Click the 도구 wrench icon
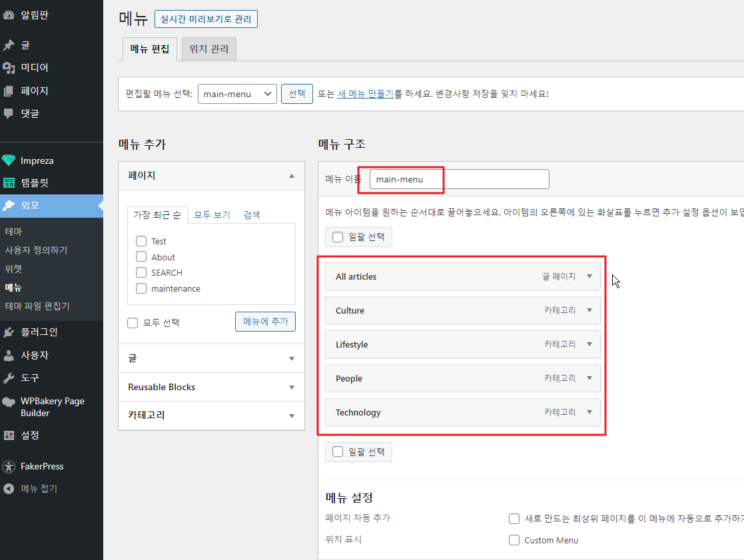The image size is (744, 560). [x=9, y=378]
